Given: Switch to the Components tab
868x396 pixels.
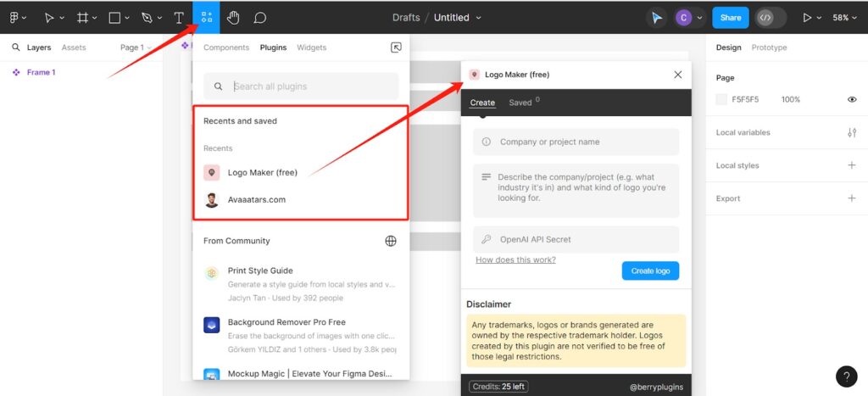Looking at the screenshot, I should point(226,47).
